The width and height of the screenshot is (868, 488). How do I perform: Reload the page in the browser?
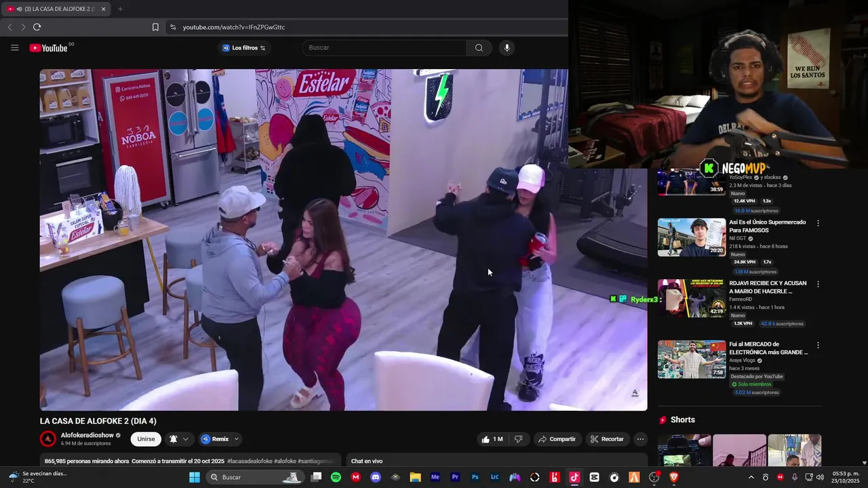pos(37,27)
